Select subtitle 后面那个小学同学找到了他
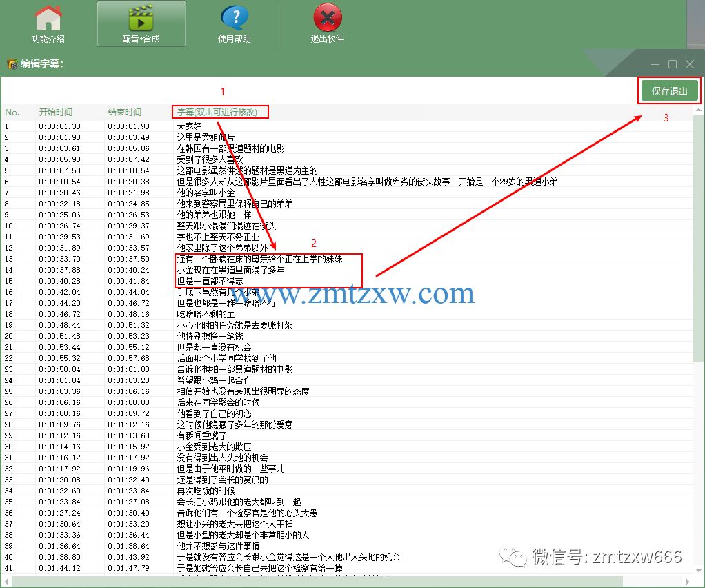Viewport: 705px width, 588px height. [x=226, y=358]
